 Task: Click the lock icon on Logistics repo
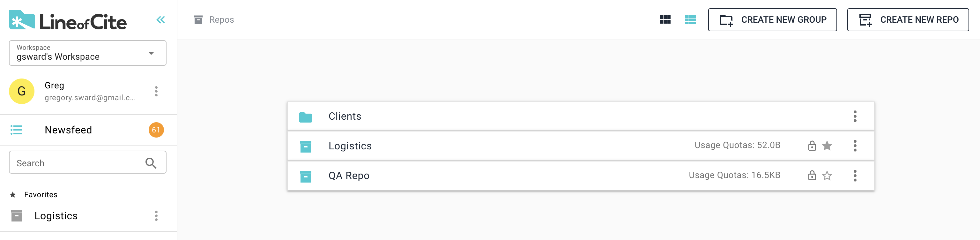(812, 146)
